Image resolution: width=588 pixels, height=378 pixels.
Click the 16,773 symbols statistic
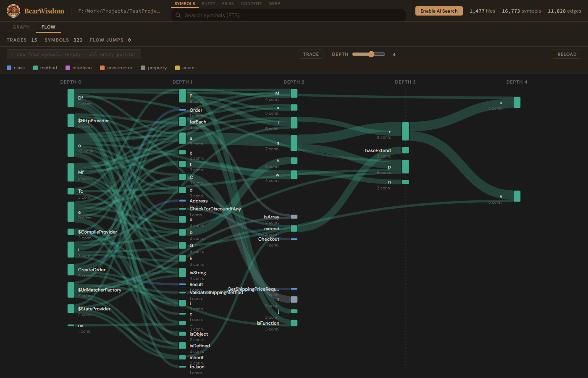[521, 11]
